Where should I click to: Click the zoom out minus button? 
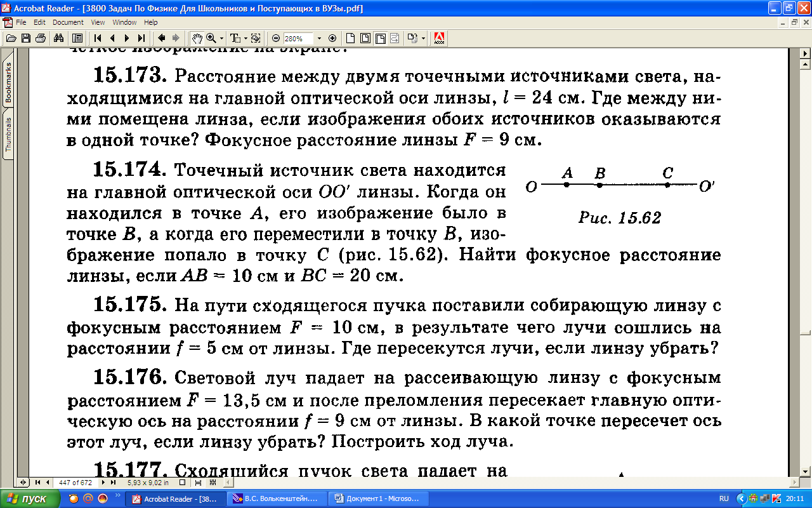275,38
